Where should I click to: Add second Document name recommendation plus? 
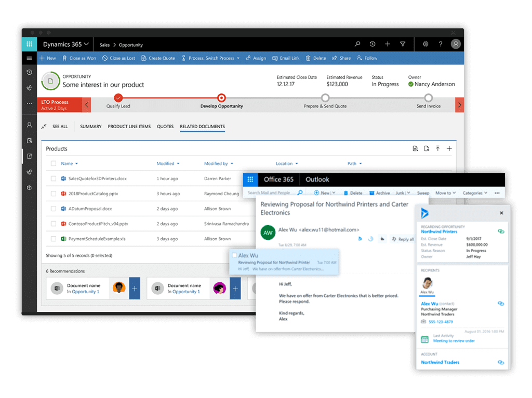[235, 289]
